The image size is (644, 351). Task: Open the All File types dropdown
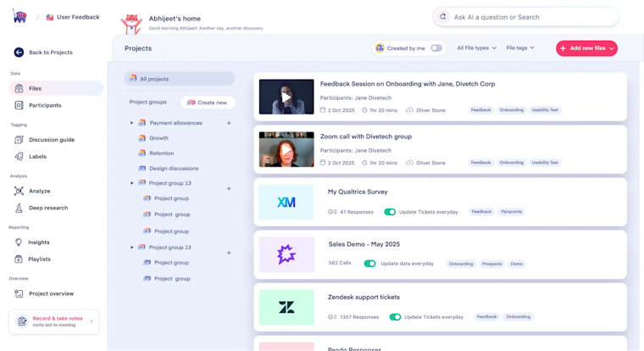476,48
